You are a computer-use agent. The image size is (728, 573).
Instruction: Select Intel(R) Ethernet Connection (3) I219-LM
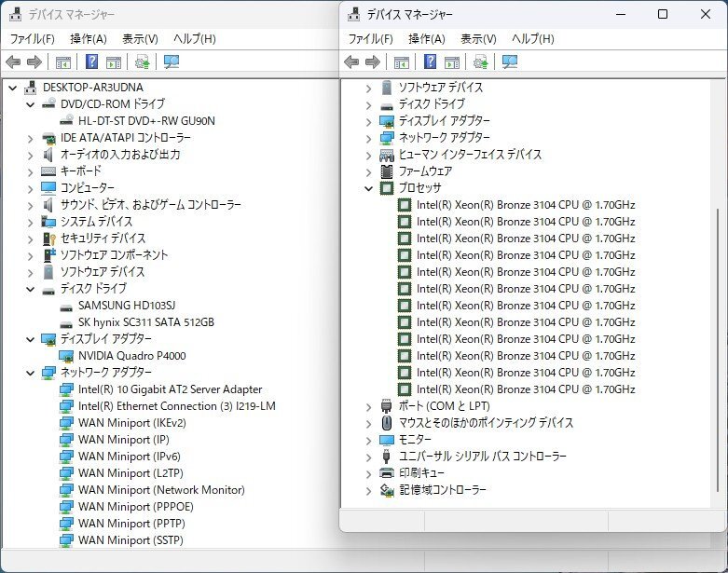point(176,406)
